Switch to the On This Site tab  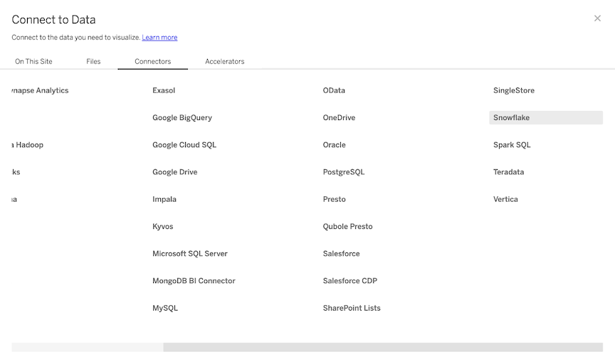tap(33, 62)
